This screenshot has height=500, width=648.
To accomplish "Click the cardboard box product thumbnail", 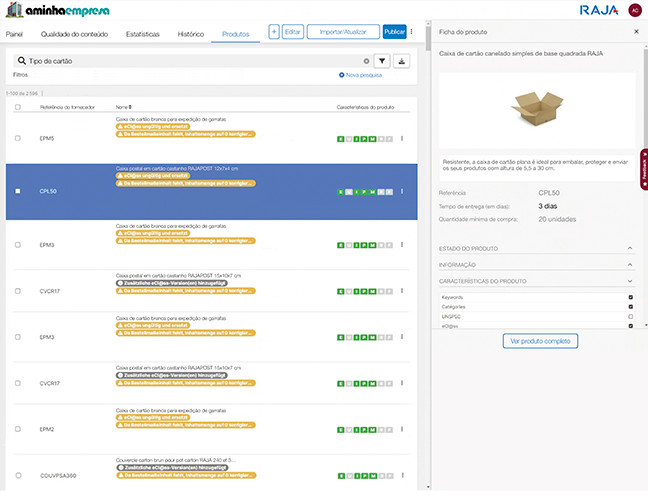I will (x=537, y=108).
